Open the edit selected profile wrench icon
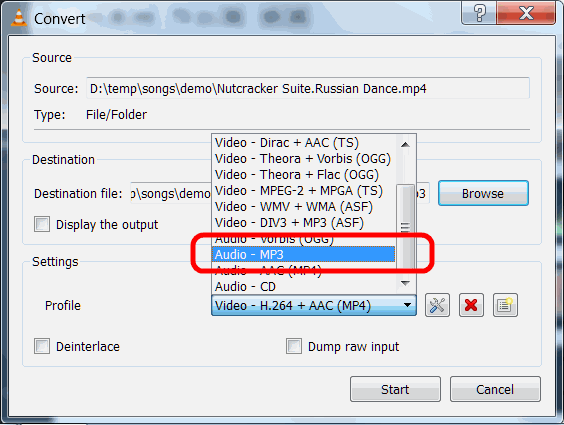564x425 pixels. point(437,305)
